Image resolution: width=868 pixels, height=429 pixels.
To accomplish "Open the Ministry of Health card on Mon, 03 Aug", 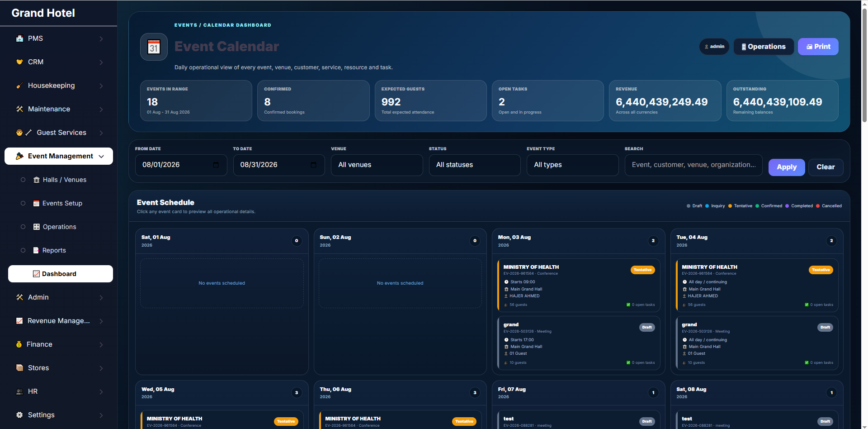I will [x=578, y=285].
